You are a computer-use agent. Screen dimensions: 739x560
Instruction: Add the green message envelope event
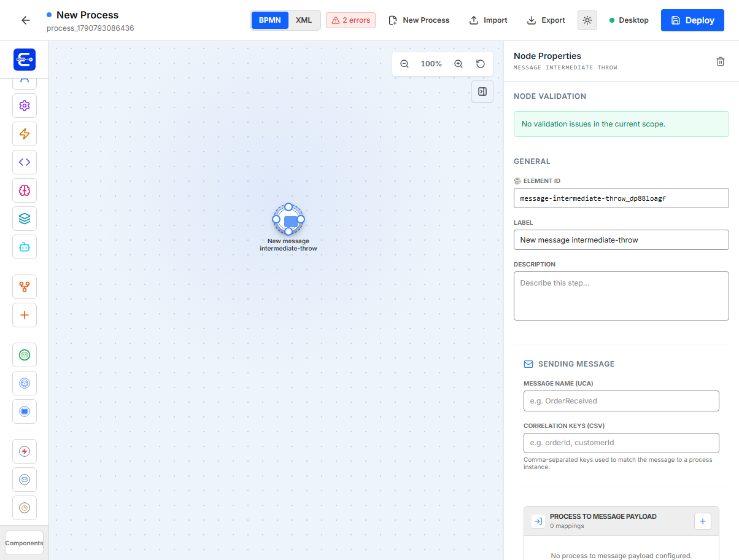25,355
